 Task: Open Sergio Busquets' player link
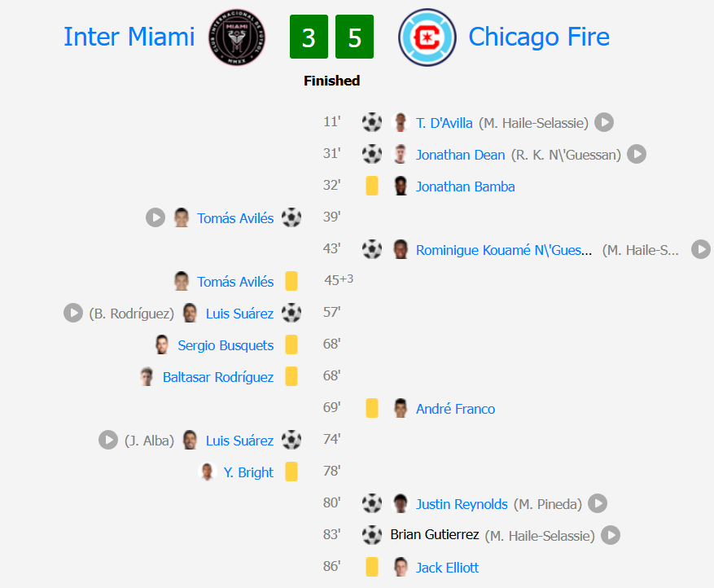pos(226,345)
